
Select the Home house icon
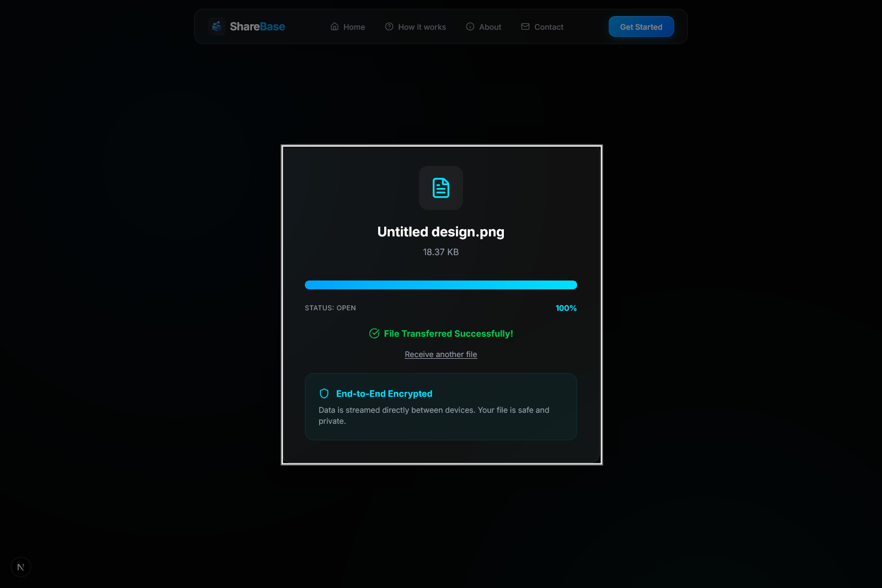[334, 26]
